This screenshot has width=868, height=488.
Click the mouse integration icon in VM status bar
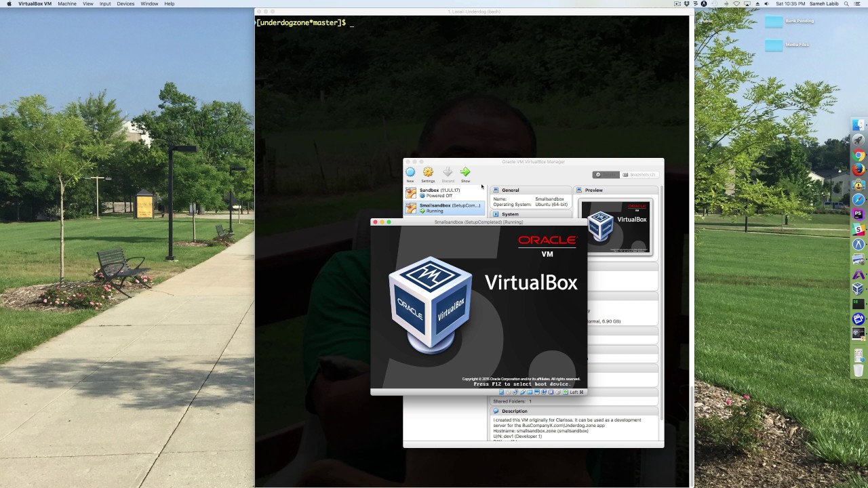[x=558, y=392]
